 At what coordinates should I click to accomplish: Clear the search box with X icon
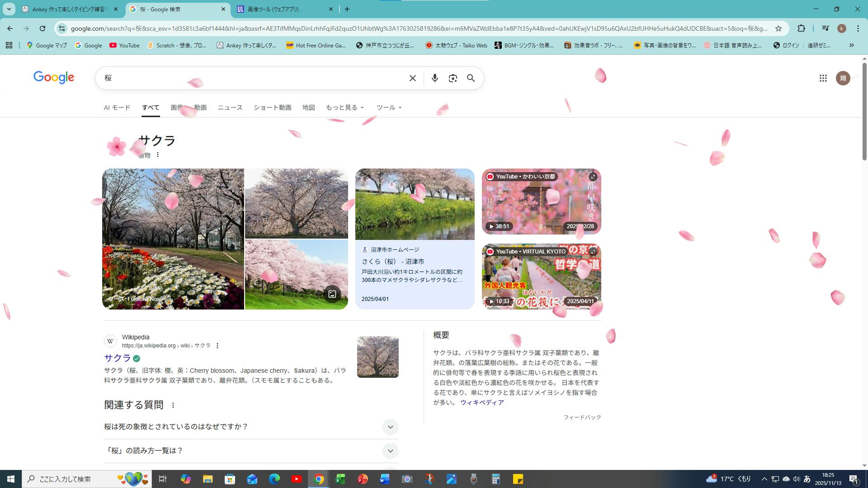412,78
